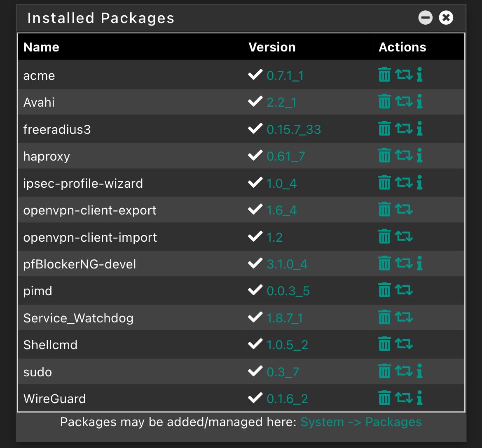Select the WireGuard package name
This screenshot has height=448, width=482.
(55, 399)
